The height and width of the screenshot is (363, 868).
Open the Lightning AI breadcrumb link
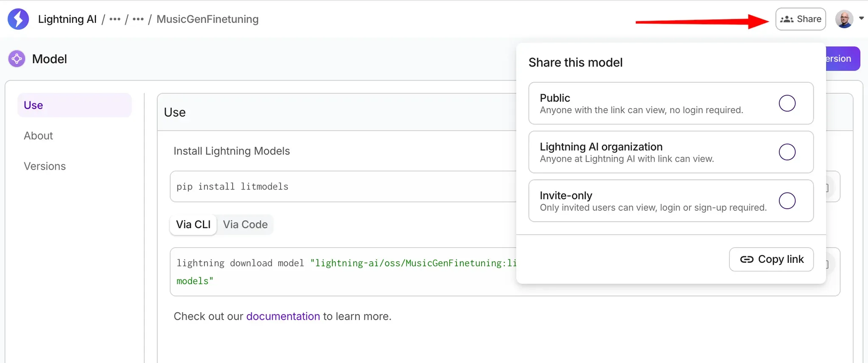tap(67, 19)
